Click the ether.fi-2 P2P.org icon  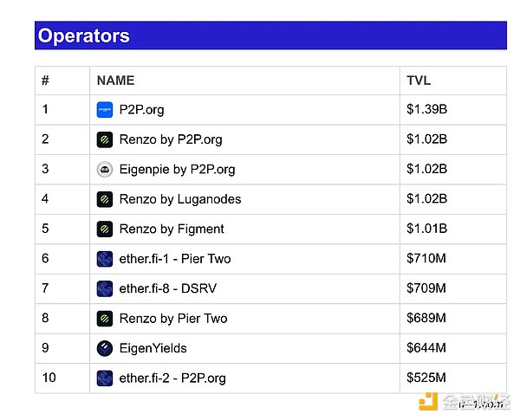point(105,378)
